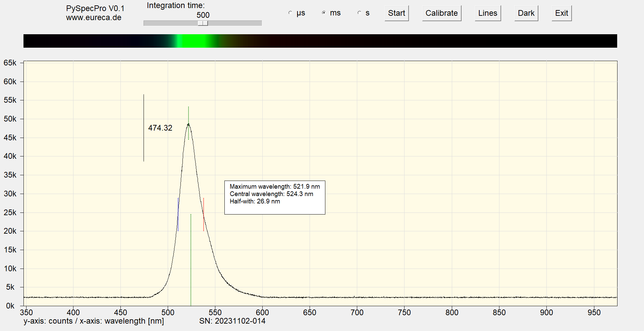Select the µs time unit radio button

point(290,13)
